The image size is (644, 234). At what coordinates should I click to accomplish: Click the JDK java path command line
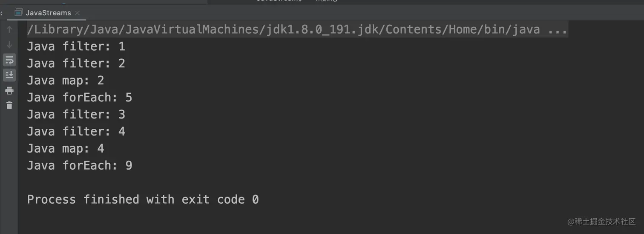click(x=283, y=29)
